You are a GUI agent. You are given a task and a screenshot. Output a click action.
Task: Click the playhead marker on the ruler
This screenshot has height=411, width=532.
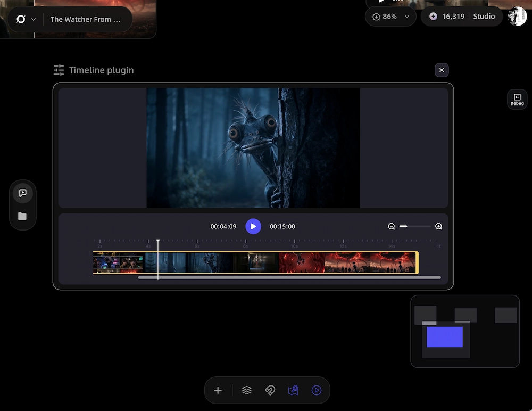coord(158,241)
